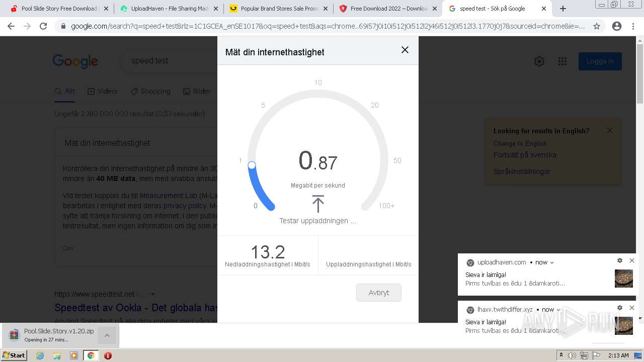Open Opera browser taskbar icon
Screen dimensions: 644x362
(x=108, y=355)
